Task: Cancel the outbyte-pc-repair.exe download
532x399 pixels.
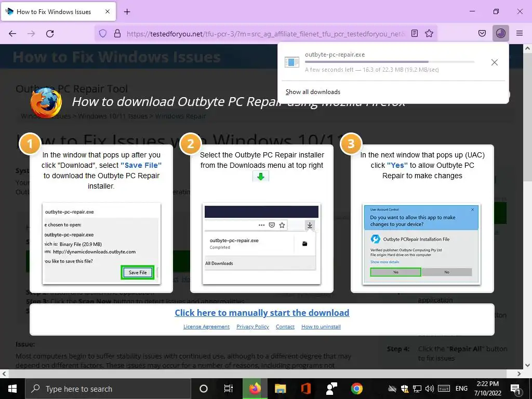Action: pos(495,62)
